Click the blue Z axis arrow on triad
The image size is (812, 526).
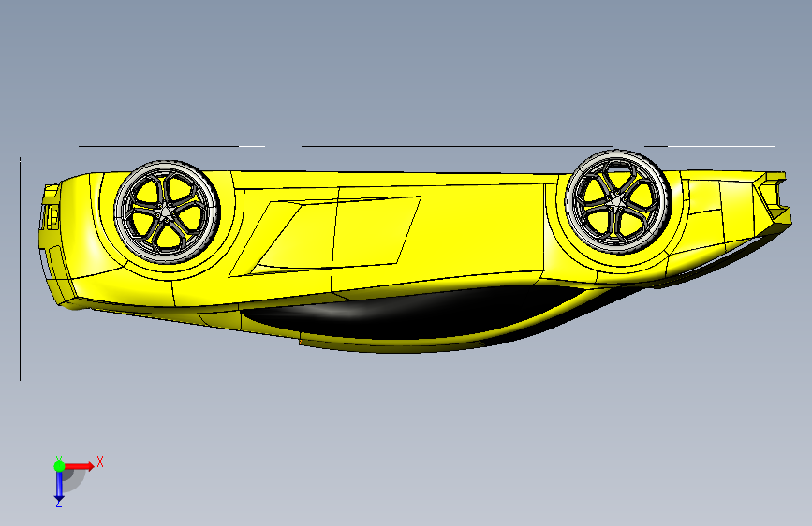(59, 486)
